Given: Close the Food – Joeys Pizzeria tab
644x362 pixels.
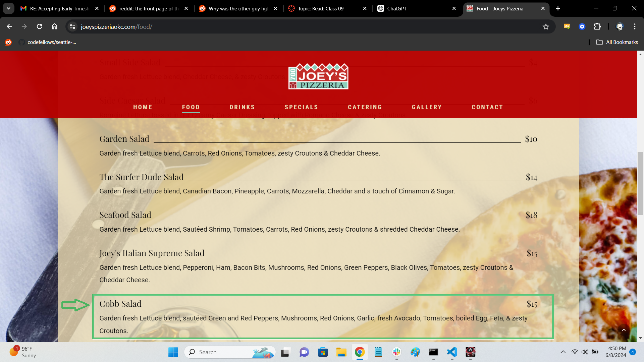Looking at the screenshot, I should click(x=543, y=8).
